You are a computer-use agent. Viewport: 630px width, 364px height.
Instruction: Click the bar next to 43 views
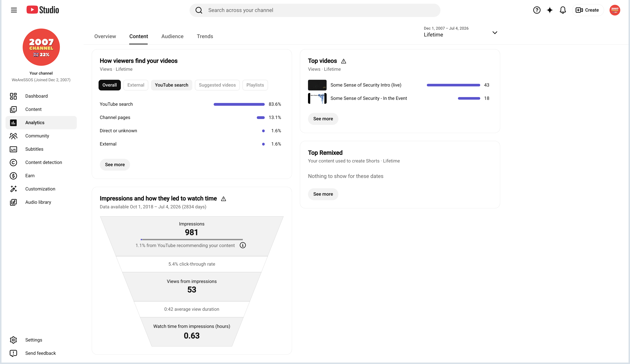(x=453, y=85)
